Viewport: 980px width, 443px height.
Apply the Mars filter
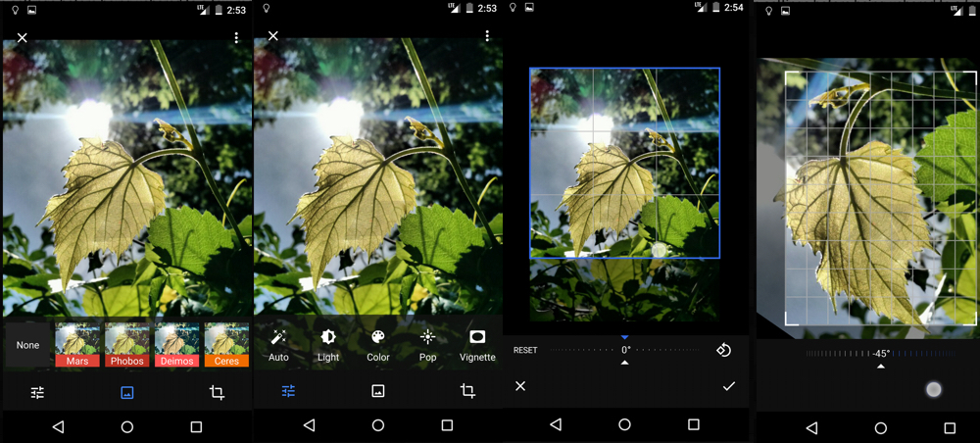77,345
